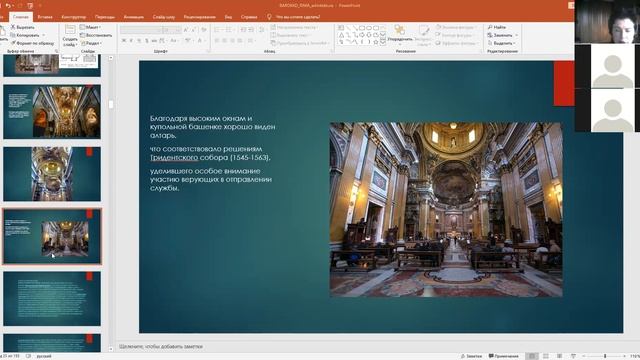Click the slide panel scroll-up arrow
The width and height of the screenshot is (640, 360).
click(111, 58)
